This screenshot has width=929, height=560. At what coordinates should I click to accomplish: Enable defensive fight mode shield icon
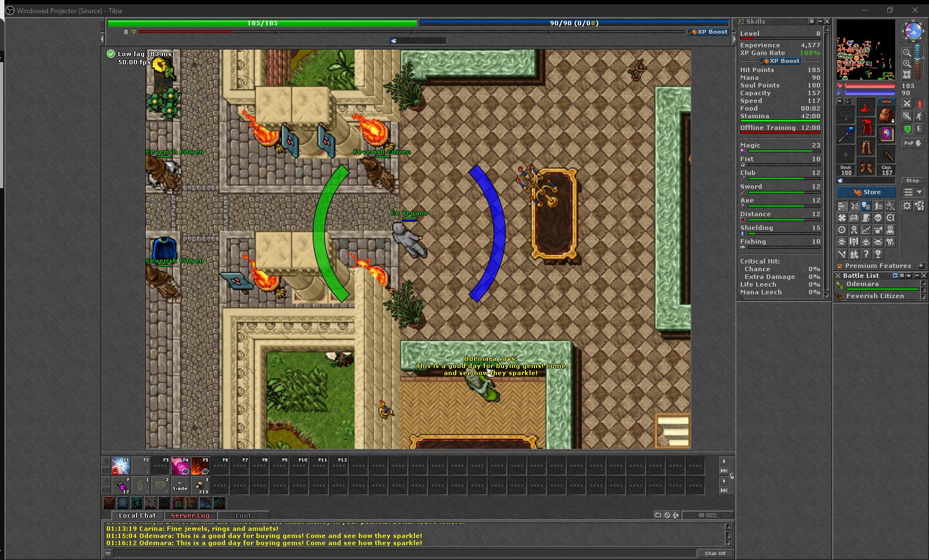tap(907, 116)
